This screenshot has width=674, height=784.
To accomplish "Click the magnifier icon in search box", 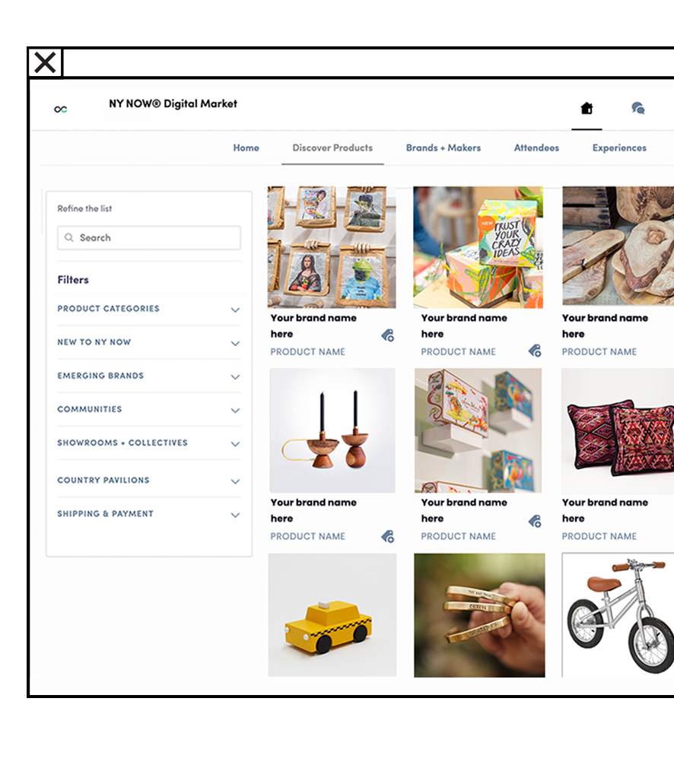I will click(x=69, y=237).
